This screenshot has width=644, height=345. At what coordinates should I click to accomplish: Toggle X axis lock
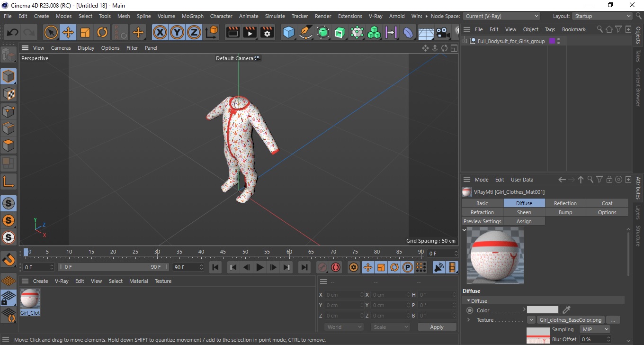[x=160, y=32]
